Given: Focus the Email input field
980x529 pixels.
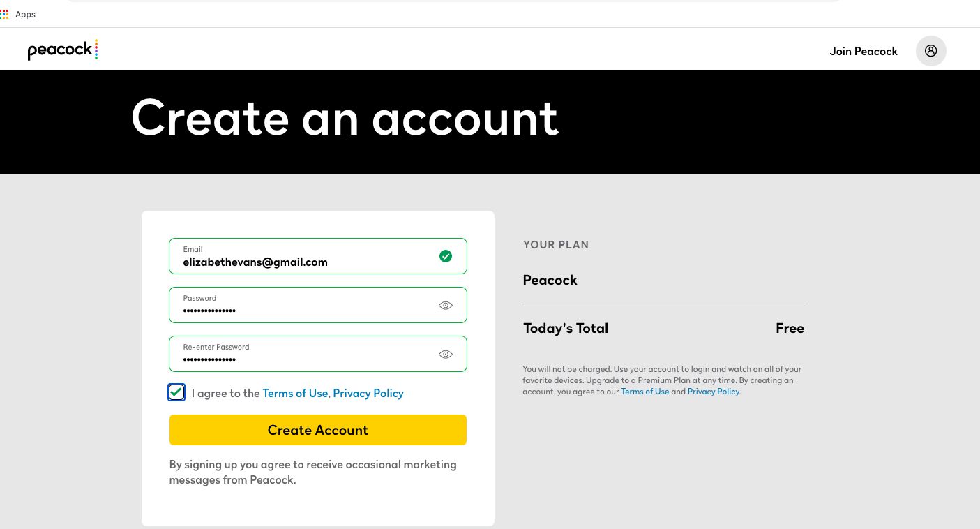Looking at the screenshot, I should [x=318, y=256].
